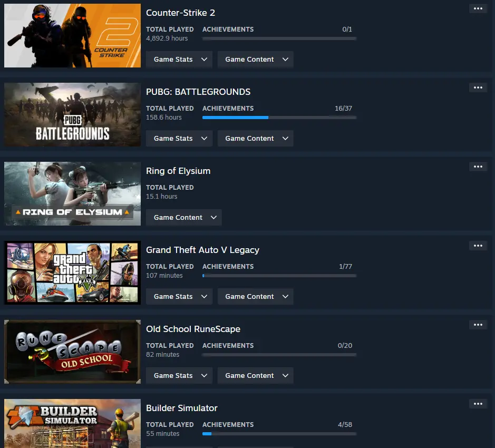Click ACHIEVEMENTS label for PUBG: BATTLEGROUNDS
The image size is (495, 448).
(228, 108)
